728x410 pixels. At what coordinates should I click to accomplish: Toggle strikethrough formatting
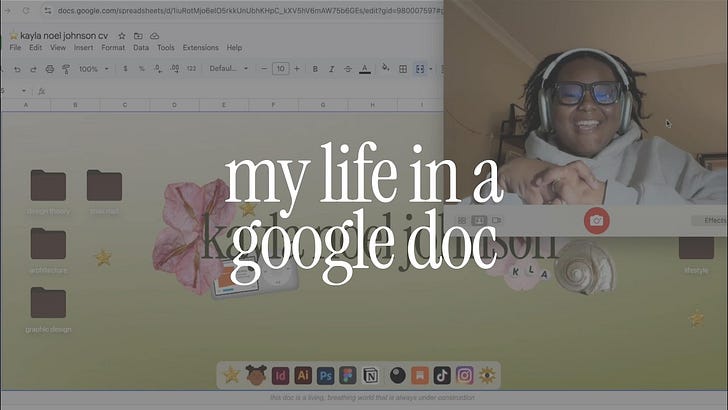[348, 69]
